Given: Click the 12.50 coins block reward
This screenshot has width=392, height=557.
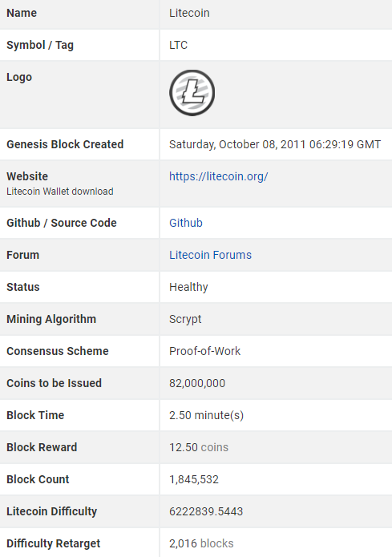Looking at the screenshot, I should (x=199, y=447).
